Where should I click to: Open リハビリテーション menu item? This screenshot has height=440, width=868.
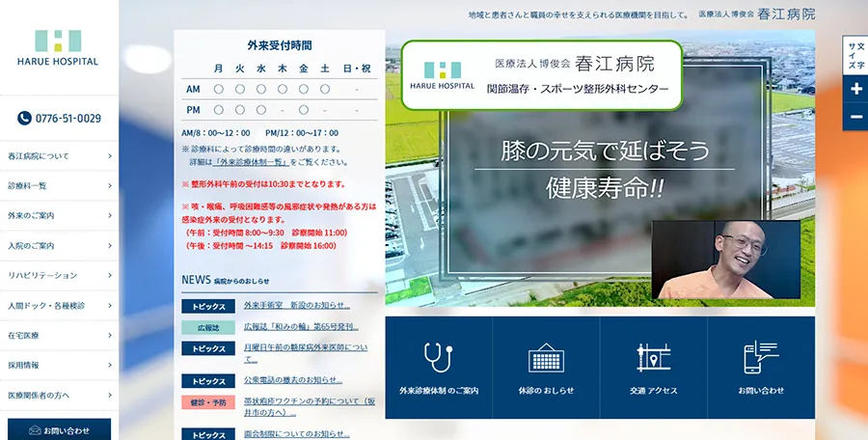point(59,275)
